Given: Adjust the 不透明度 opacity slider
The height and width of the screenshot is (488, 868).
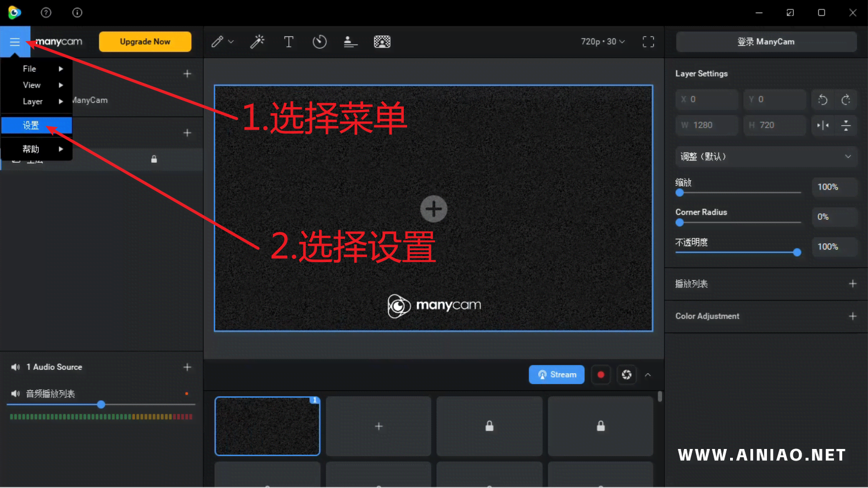Looking at the screenshot, I should click(738, 252).
